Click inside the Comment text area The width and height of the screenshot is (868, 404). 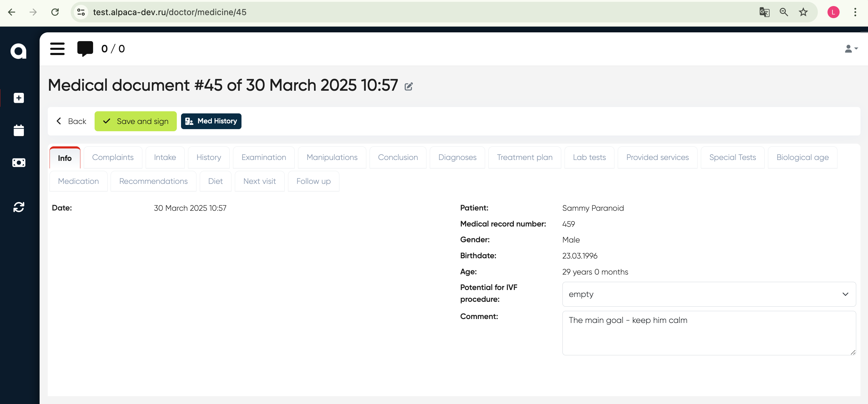(x=708, y=333)
